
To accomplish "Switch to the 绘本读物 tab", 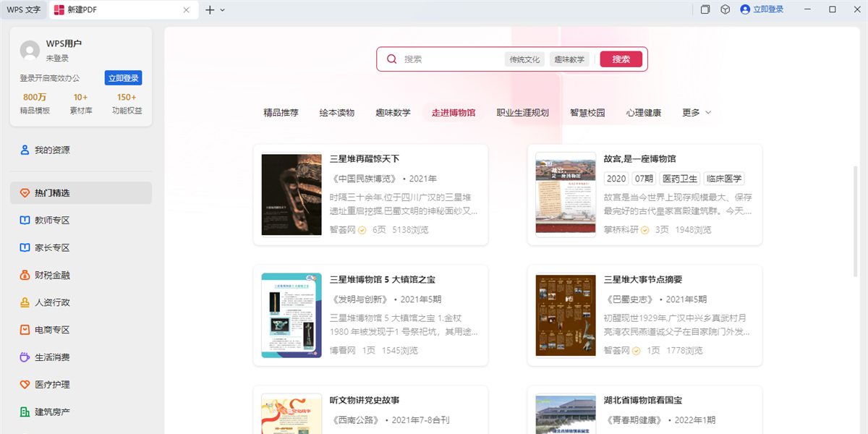I will (x=337, y=113).
